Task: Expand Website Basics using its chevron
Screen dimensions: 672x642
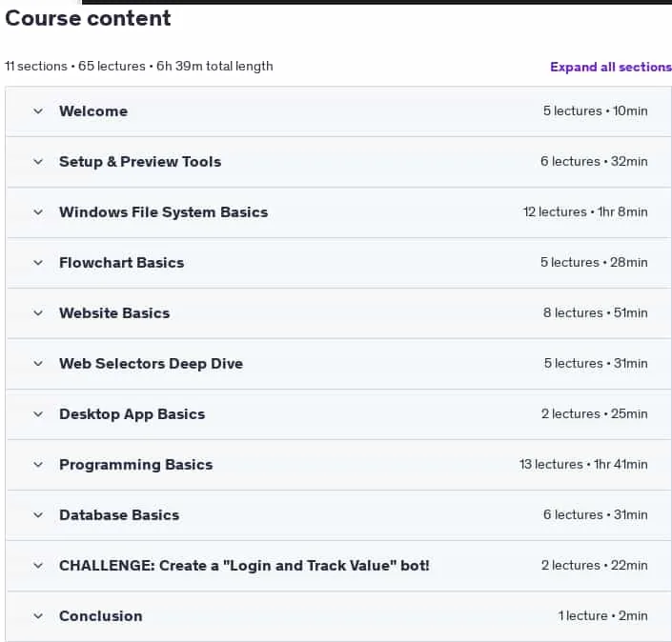Action: (x=38, y=313)
